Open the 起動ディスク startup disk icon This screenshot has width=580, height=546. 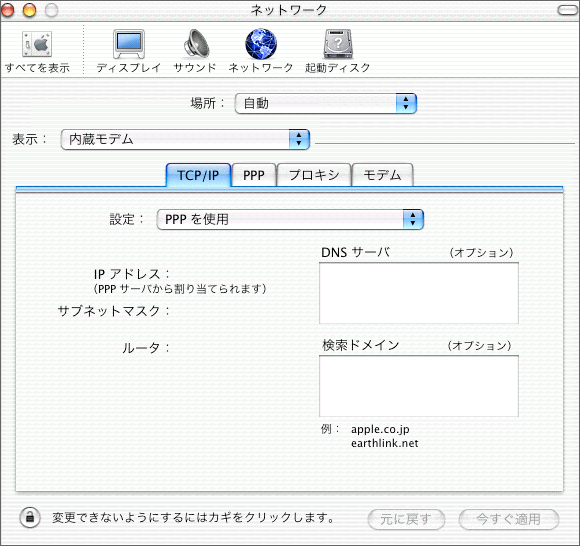tap(338, 44)
